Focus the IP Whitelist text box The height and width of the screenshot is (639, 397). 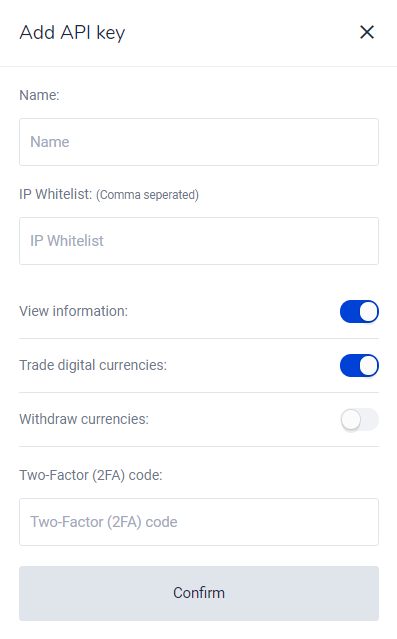tap(199, 241)
